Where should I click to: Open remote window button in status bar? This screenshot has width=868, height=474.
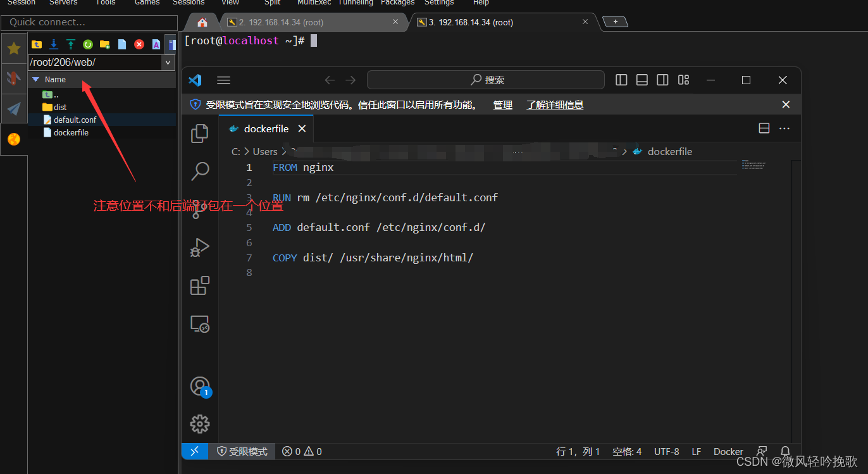[x=195, y=451]
